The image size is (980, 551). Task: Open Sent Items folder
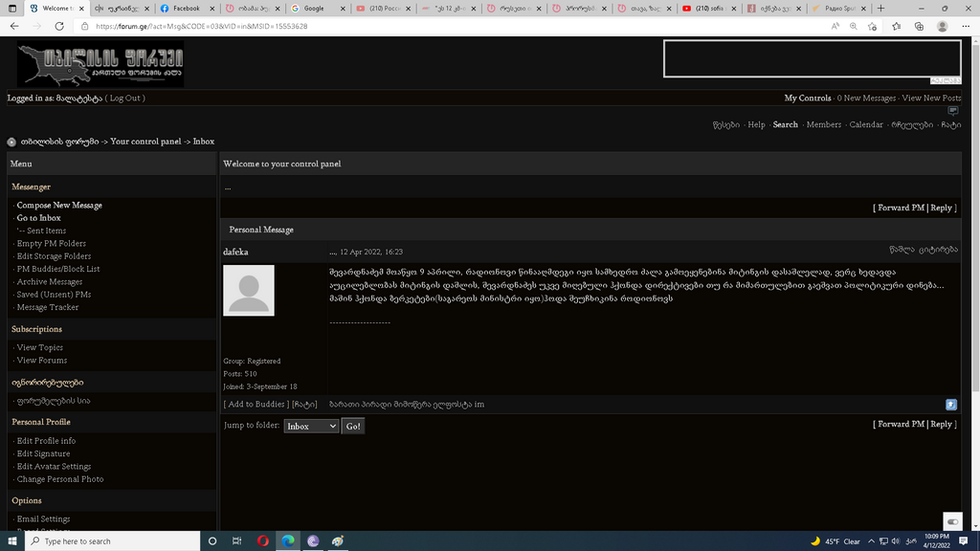point(46,231)
